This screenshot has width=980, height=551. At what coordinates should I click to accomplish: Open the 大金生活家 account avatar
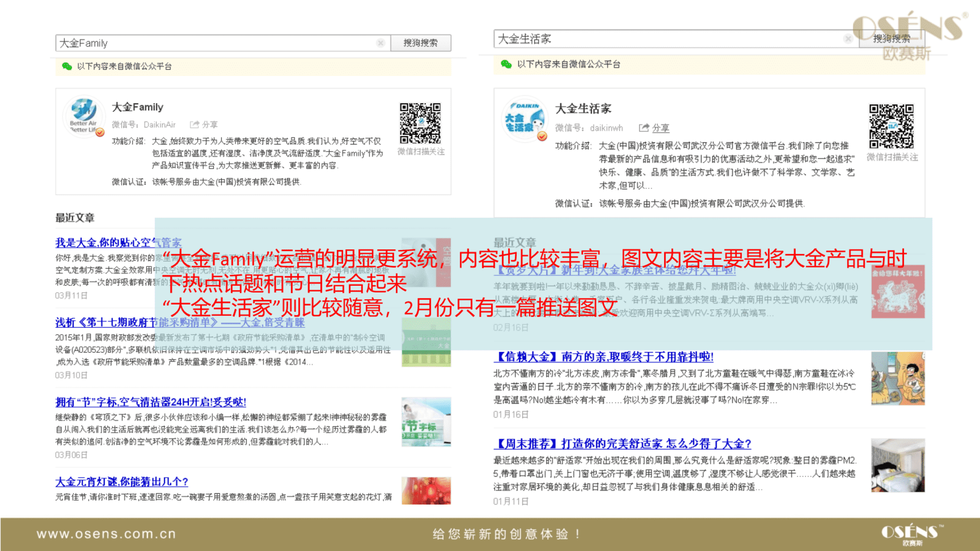[x=525, y=118]
